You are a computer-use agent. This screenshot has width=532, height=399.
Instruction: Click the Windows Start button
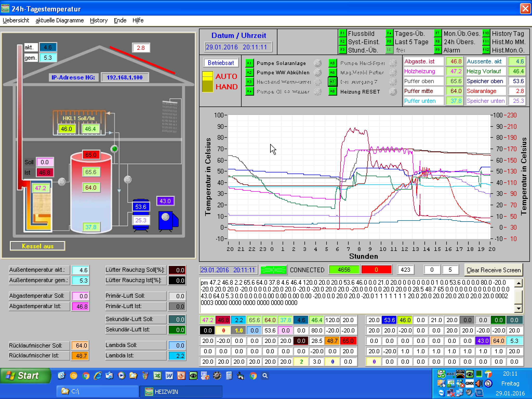click(25, 376)
